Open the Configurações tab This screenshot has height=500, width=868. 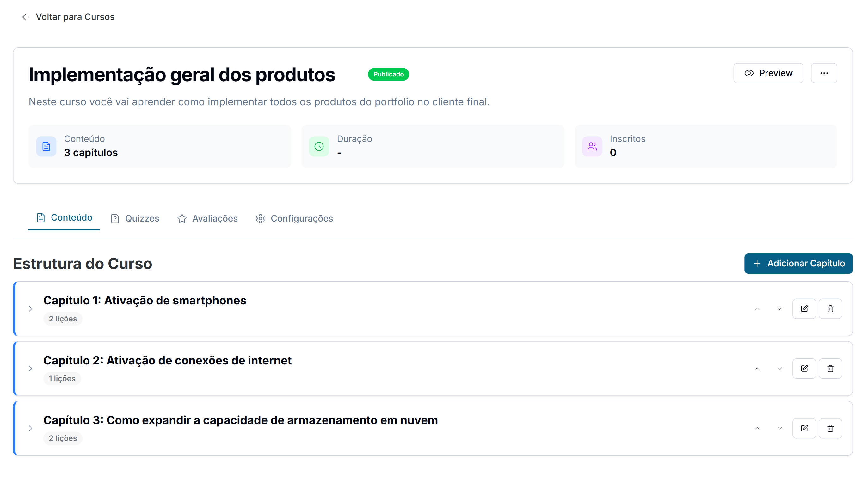tap(294, 218)
